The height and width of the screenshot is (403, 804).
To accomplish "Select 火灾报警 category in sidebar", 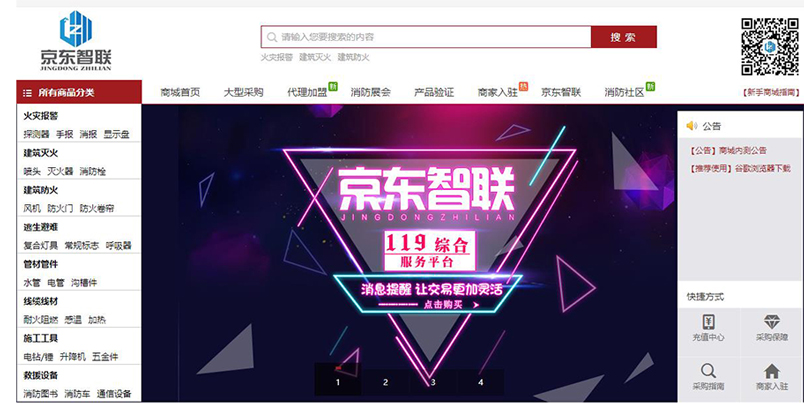I will [x=41, y=116].
